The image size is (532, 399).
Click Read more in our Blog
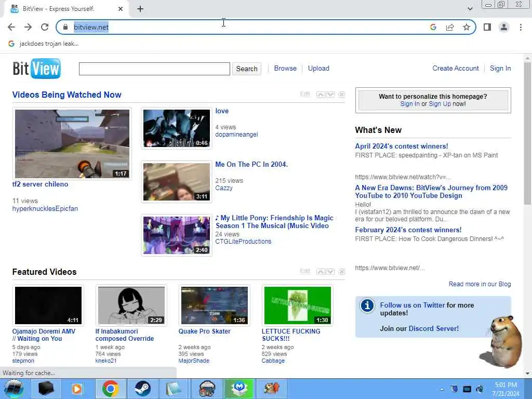[480, 284]
